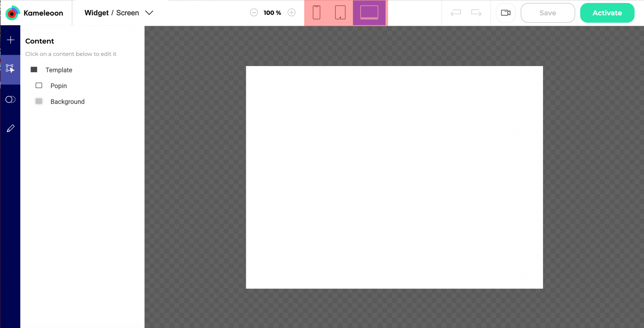Switch to mobile phone preview
Screen dimensions: 644x328
pyautogui.click(x=316, y=13)
